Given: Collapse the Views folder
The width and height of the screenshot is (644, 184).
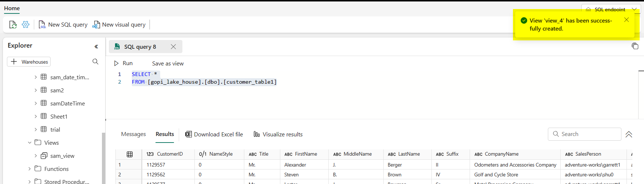Looking at the screenshot, I should tap(30, 143).
